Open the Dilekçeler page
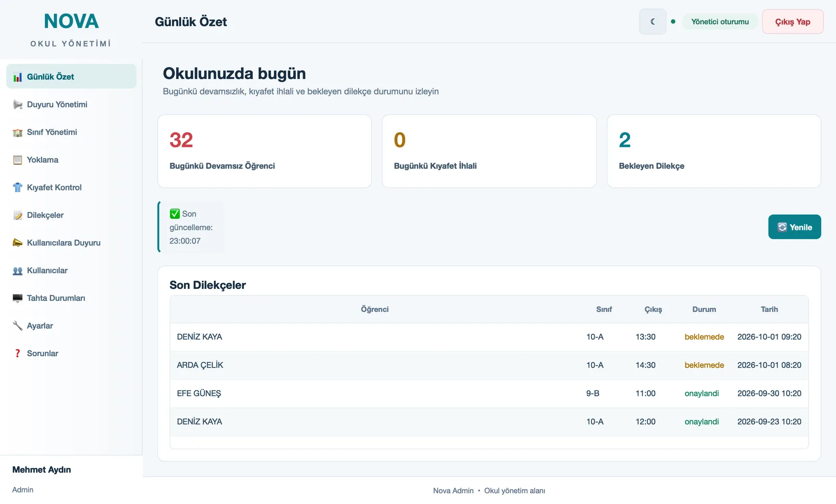The image size is (836, 504). (71, 215)
